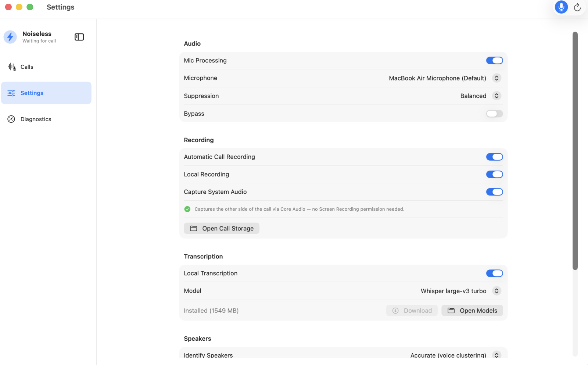
Task: Click the 'Balanced' suppression value
Action: 473,96
